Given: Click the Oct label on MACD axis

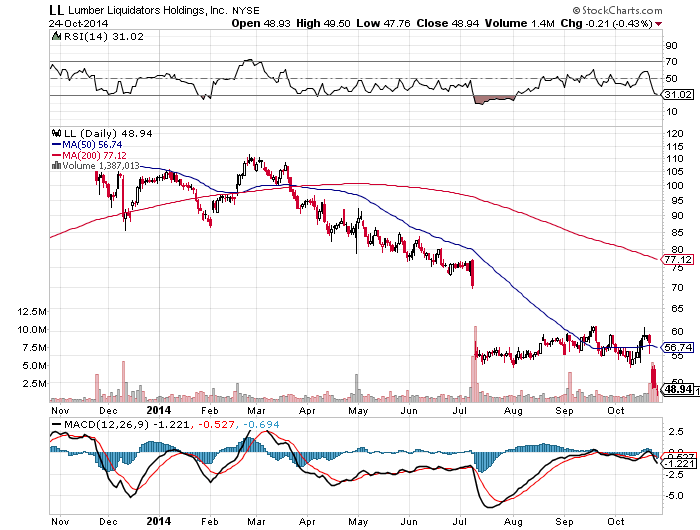Looking at the screenshot, I should 616,521.
